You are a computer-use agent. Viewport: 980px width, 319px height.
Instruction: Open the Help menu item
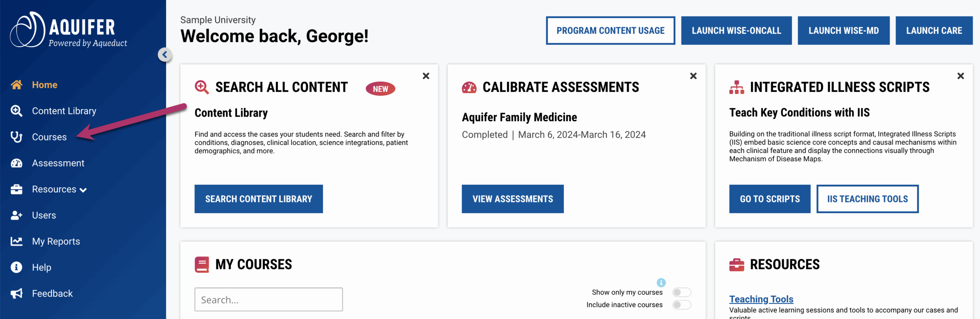coord(41,267)
